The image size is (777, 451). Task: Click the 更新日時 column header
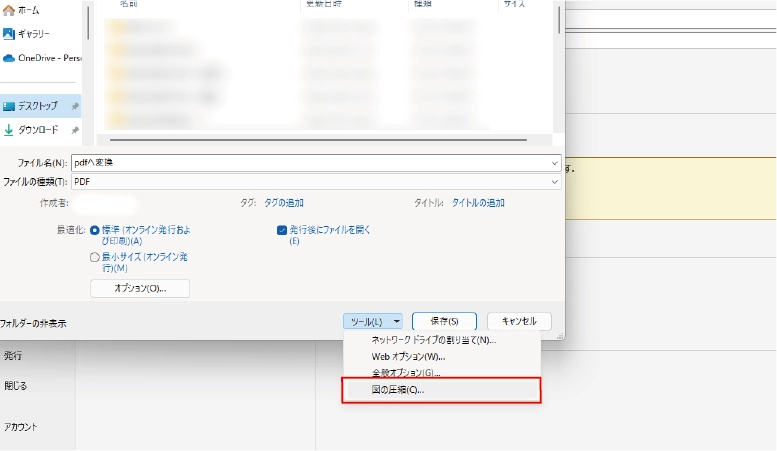324,4
